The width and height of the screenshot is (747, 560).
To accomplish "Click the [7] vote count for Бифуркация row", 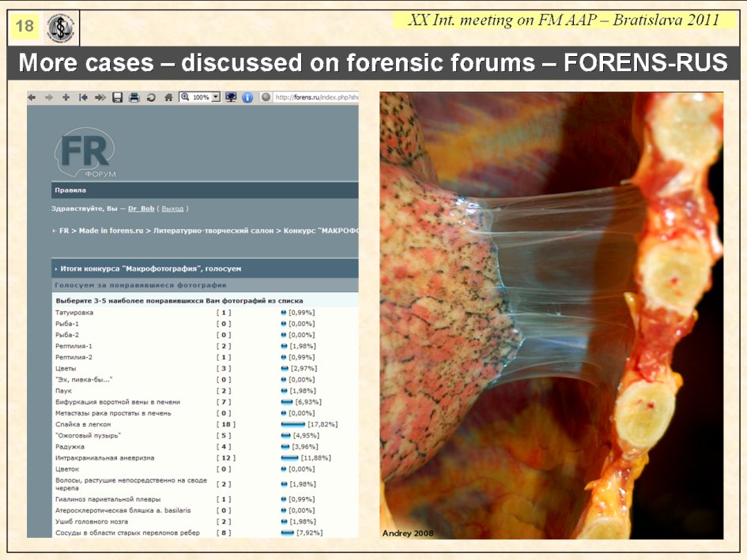I will pyautogui.click(x=224, y=402).
